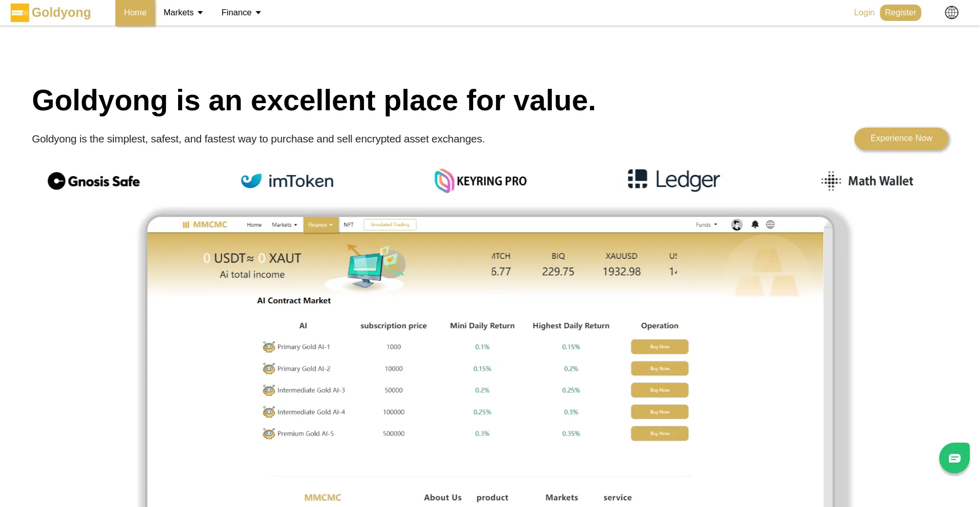
Task: Open the preview's Markets dropdown
Action: click(284, 225)
